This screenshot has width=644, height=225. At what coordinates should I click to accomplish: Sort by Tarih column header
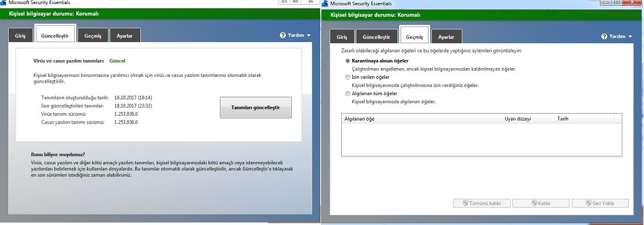(x=585, y=119)
